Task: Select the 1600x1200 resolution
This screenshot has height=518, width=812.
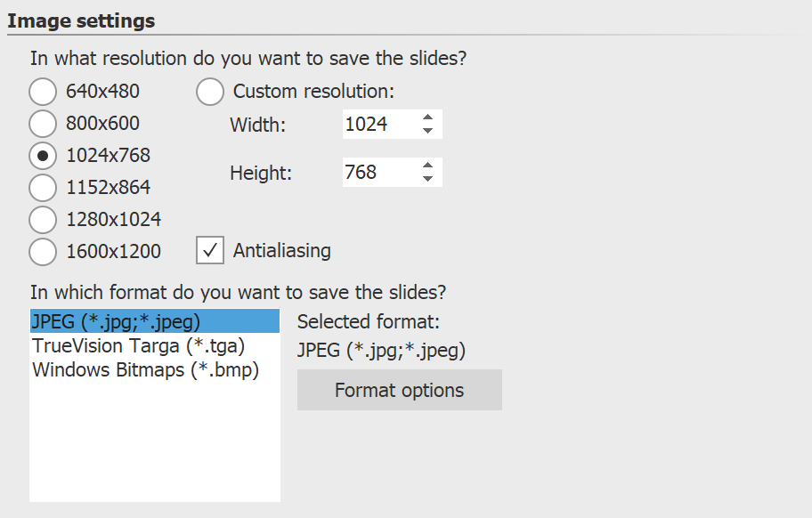Action: [43, 252]
